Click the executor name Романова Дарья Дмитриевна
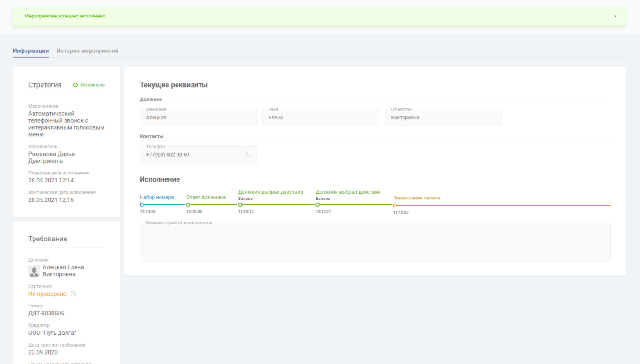Image resolution: width=640 pixels, height=364 pixels. [x=52, y=157]
